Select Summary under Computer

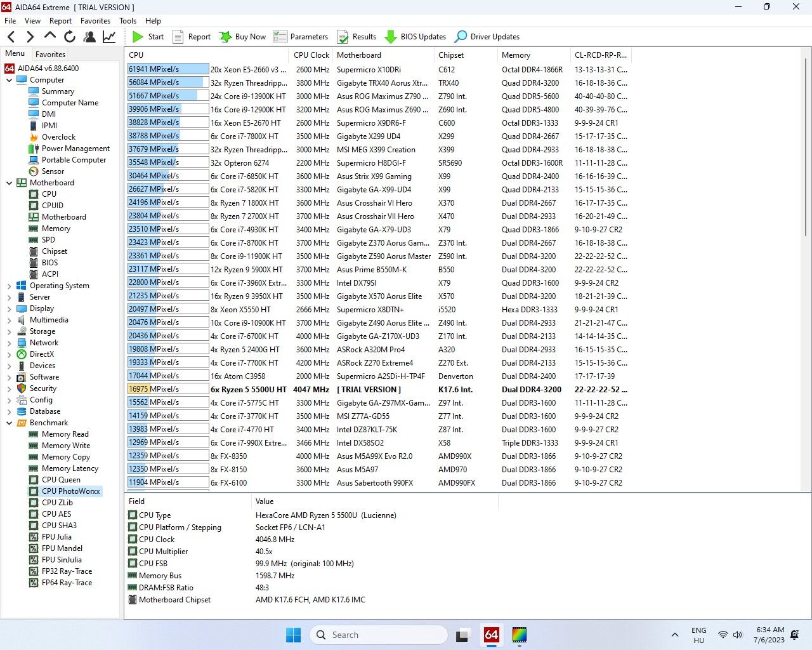click(x=58, y=91)
